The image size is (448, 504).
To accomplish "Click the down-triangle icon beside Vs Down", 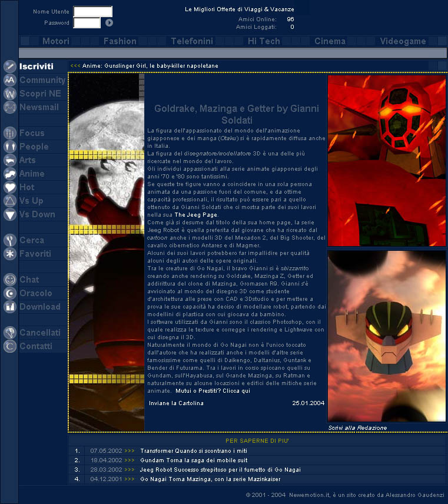I will [x=10, y=214].
